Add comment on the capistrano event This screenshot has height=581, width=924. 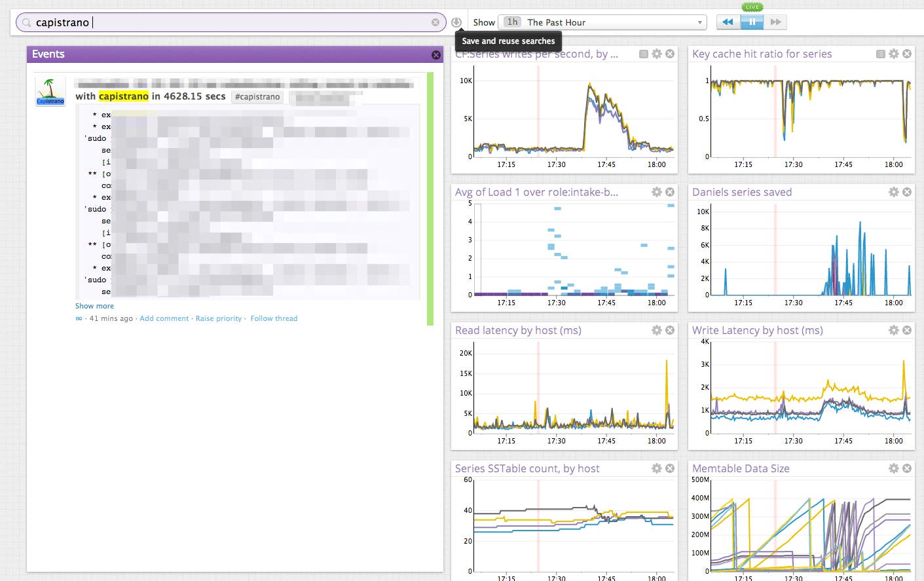164,318
